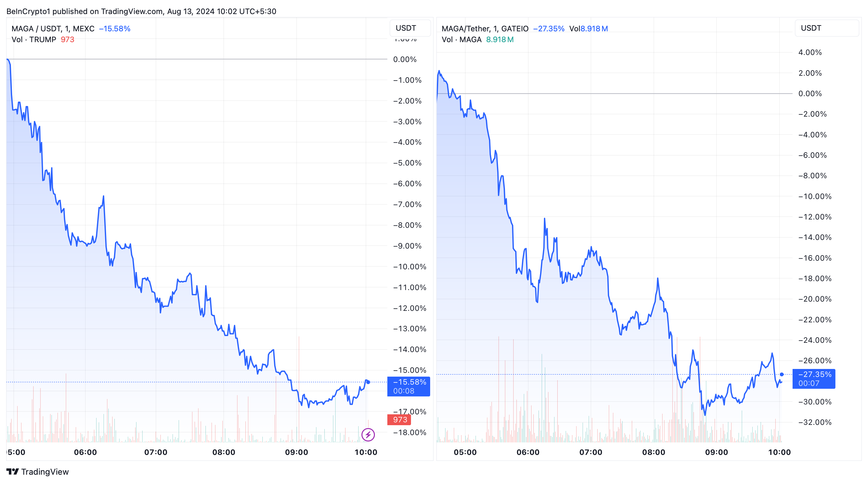This screenshot has height=483, width=868.
Task: Click the right chart's blue price dot
Action: tap(782, 374)
